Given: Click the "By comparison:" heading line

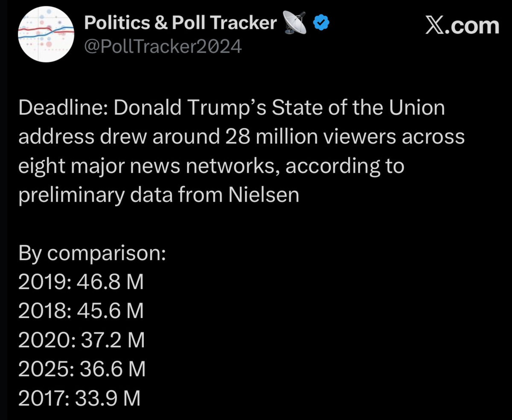Looking at the screenshot, I should coord(92,254).
